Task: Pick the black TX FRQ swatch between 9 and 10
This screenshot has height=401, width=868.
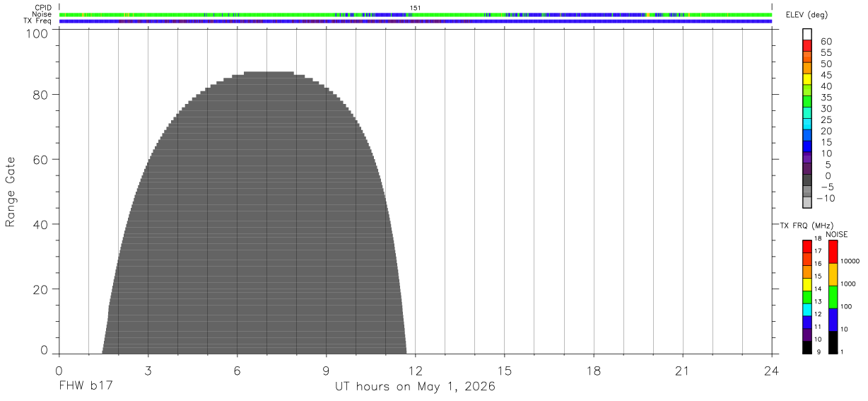Action: pyautogui.click(x=807, y=347)
